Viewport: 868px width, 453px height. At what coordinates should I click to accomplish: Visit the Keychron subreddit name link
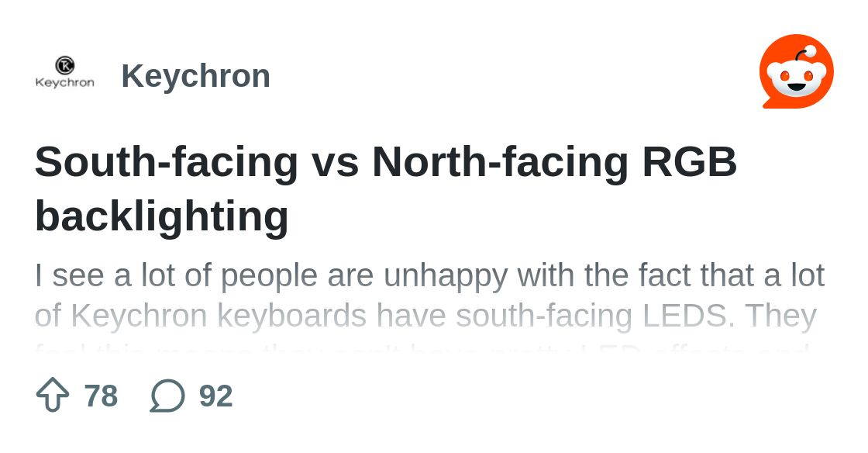pos(196,76)
